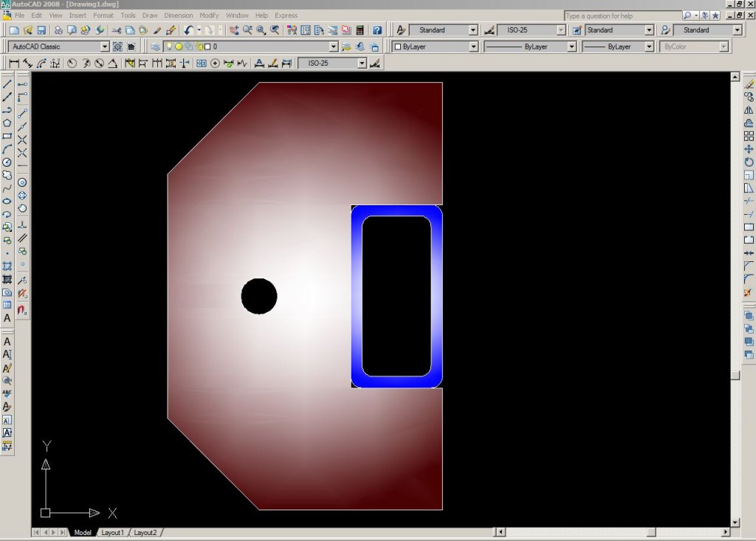Select the Multiline Text tool
This screenshot has height=541, width=756.
click(x=7, y=317)
